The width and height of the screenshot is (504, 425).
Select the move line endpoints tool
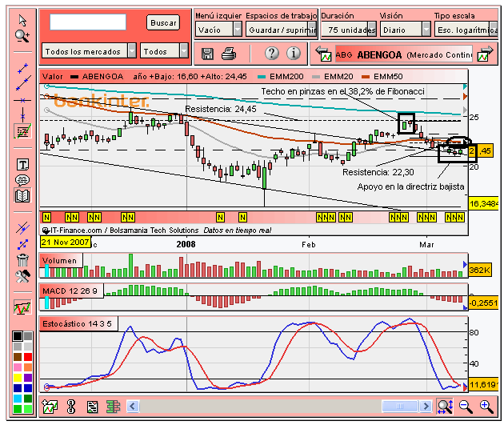22,244
